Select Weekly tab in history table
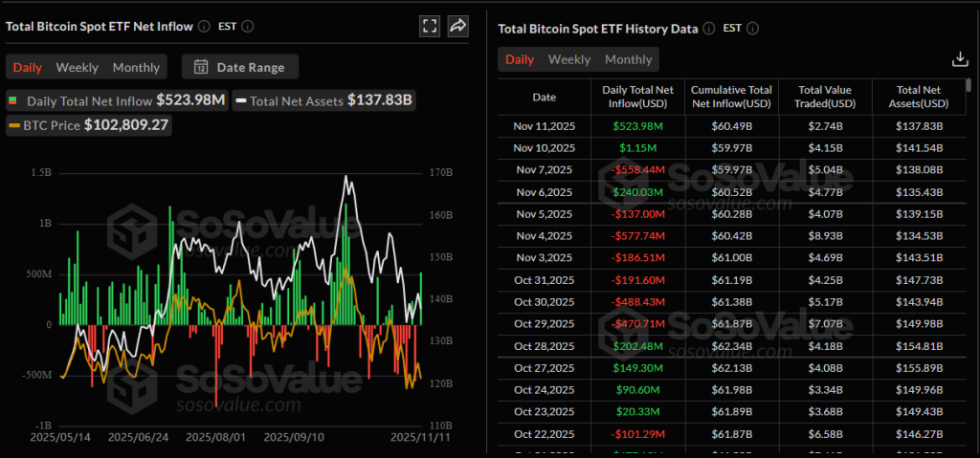Screen dimensions: 980x458 568,59
